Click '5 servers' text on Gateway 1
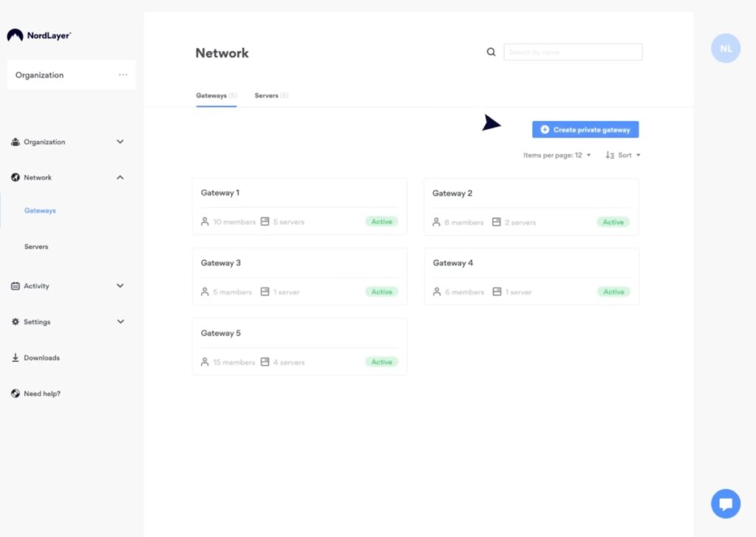756x537 pixels. (x=289, y=222)
